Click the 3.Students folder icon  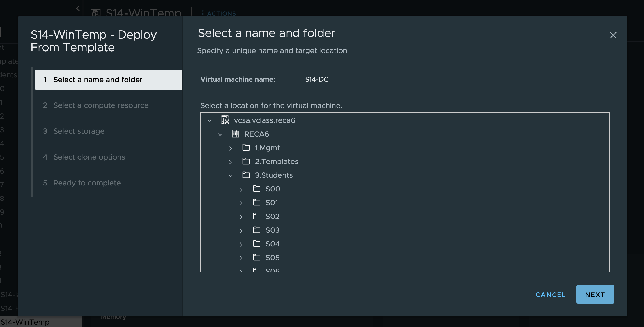click(246, 175)
